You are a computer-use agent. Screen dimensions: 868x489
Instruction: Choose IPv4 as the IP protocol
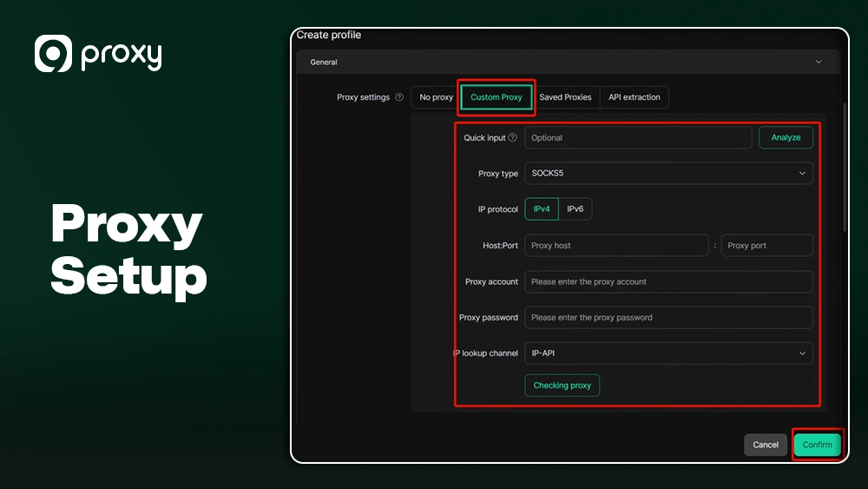542,208
